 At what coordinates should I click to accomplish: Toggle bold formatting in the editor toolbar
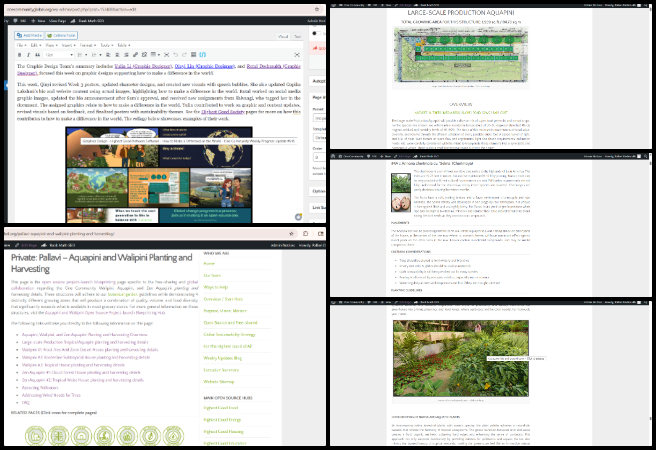click(19, 55)
